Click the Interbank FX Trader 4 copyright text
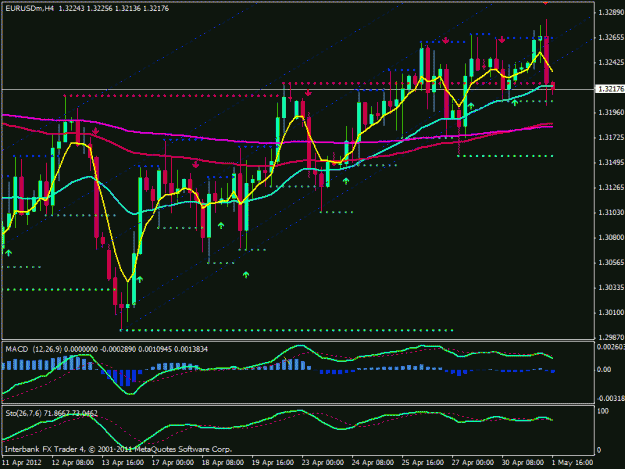The width and height of the screenshot is (625, 469). pyautogui.click(x=118, y=449)
